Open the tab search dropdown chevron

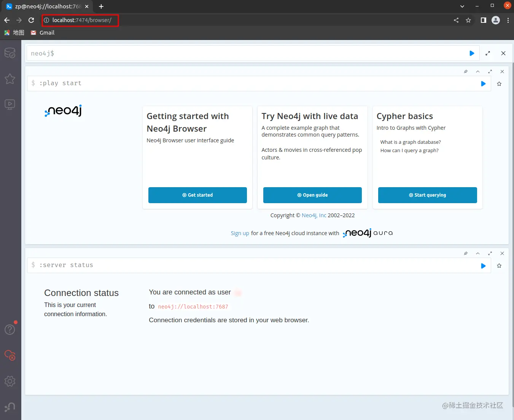tap(462, 6)
